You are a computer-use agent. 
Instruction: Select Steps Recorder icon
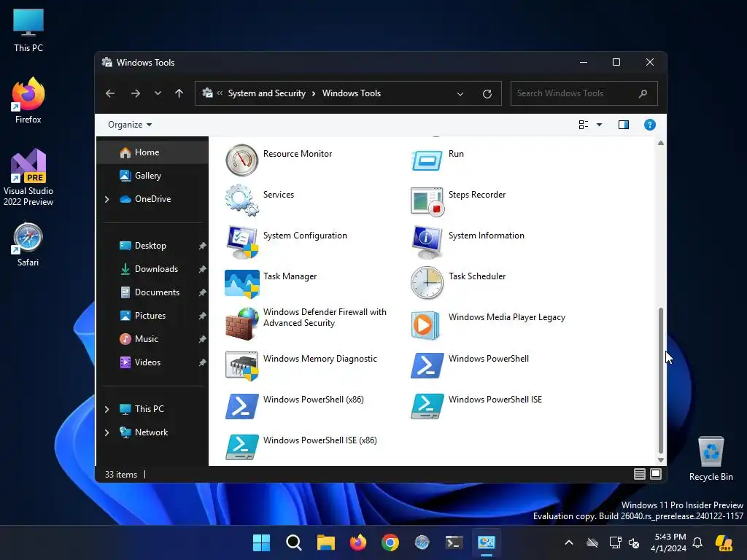427,201
